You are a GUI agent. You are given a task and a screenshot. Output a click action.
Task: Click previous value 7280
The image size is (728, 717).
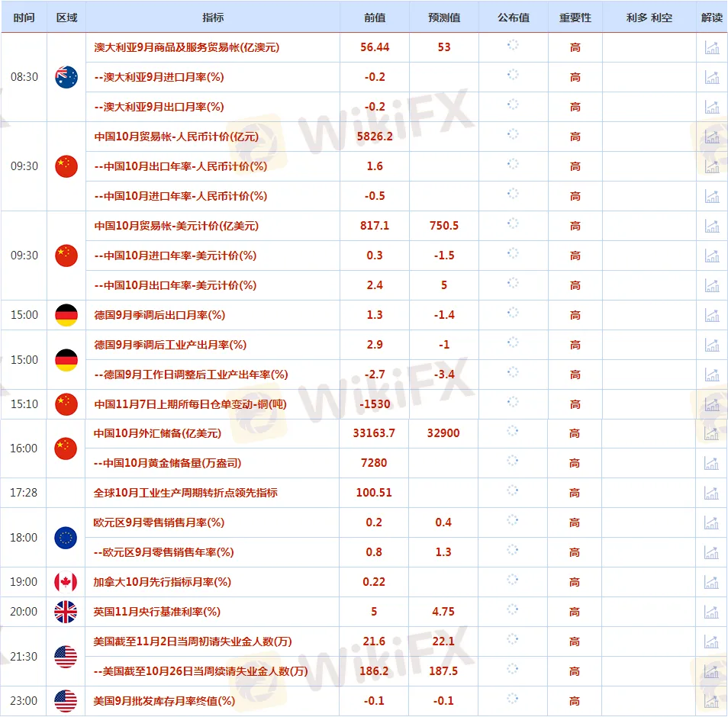click(x=374, y=463)
